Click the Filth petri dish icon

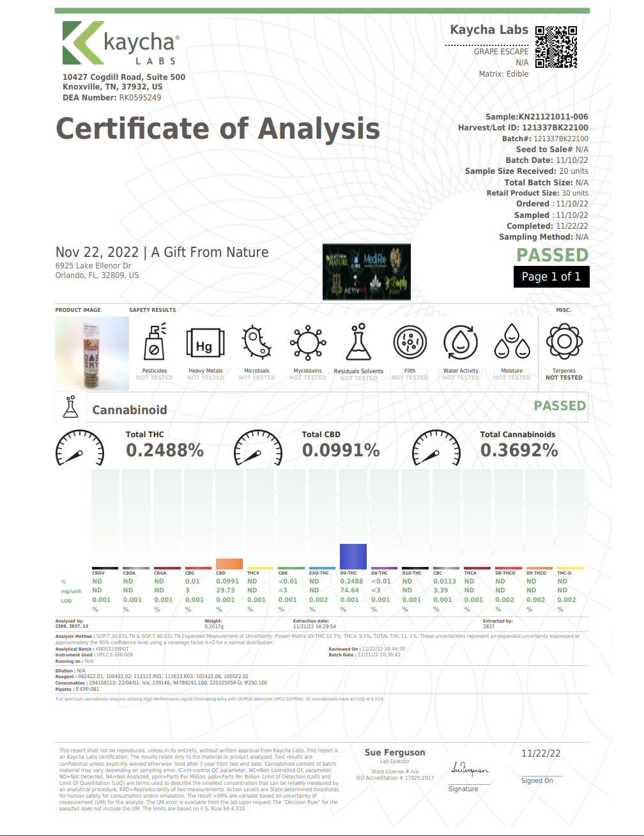tap(410, 343)
